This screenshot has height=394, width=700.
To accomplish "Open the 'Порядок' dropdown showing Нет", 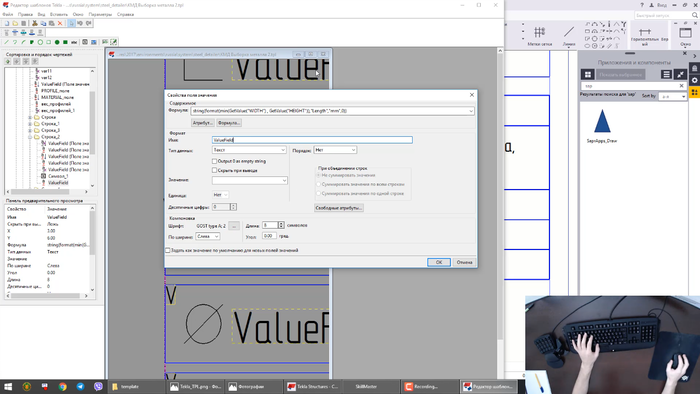I will (335, 150).
